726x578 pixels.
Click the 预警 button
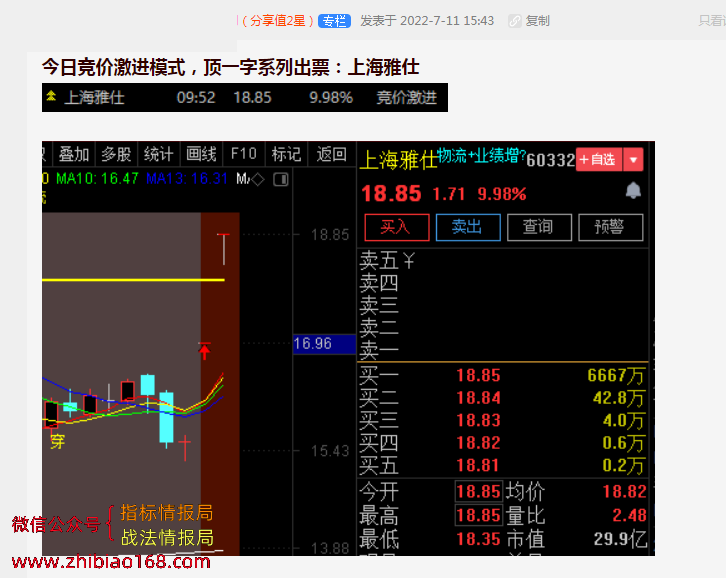(x=611, y=227)
